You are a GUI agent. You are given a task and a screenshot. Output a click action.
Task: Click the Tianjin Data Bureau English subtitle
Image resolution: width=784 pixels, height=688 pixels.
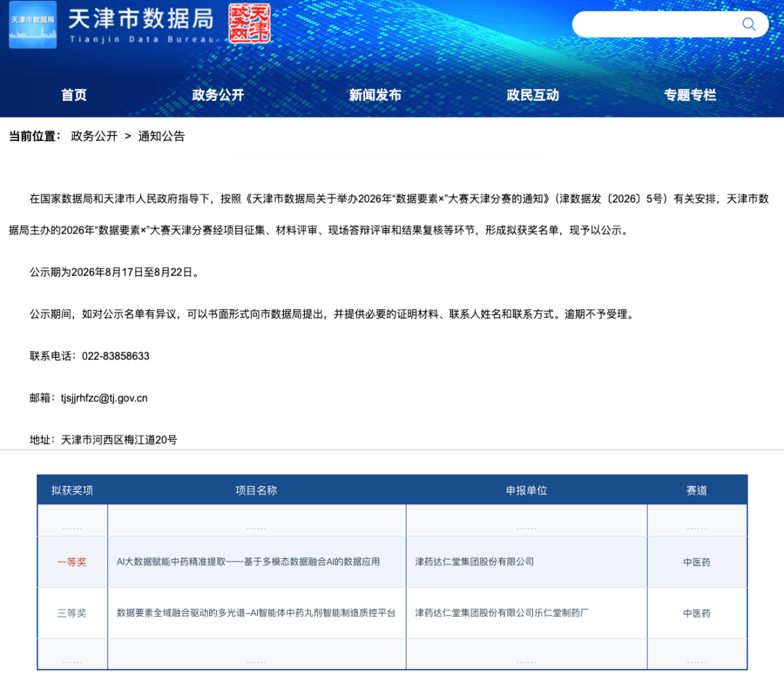142,39
